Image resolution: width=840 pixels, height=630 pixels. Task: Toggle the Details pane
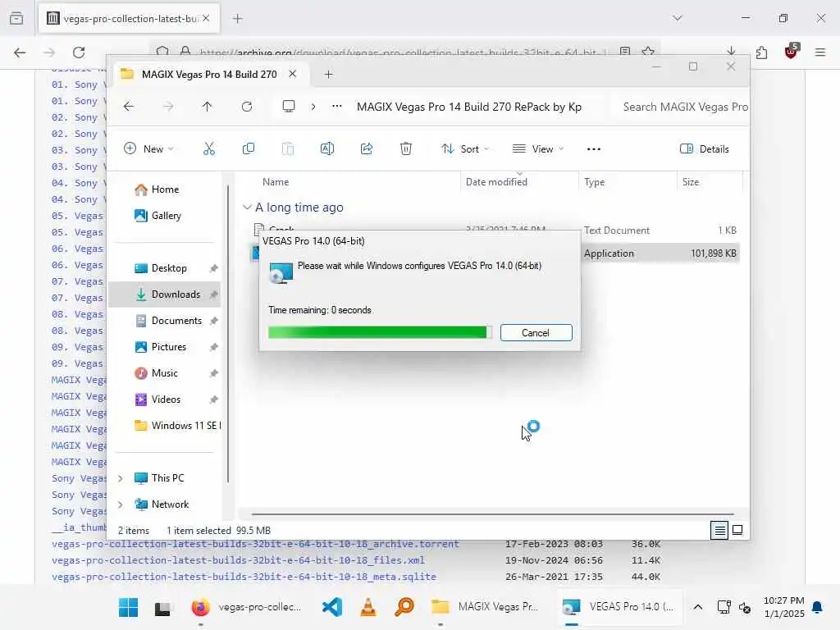click(704, 149)
